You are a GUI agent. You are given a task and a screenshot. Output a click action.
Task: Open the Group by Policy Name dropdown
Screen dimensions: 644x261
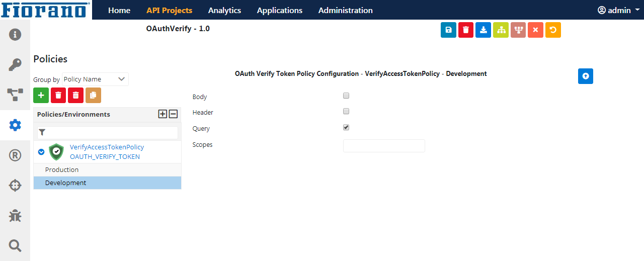pos(95,79)
